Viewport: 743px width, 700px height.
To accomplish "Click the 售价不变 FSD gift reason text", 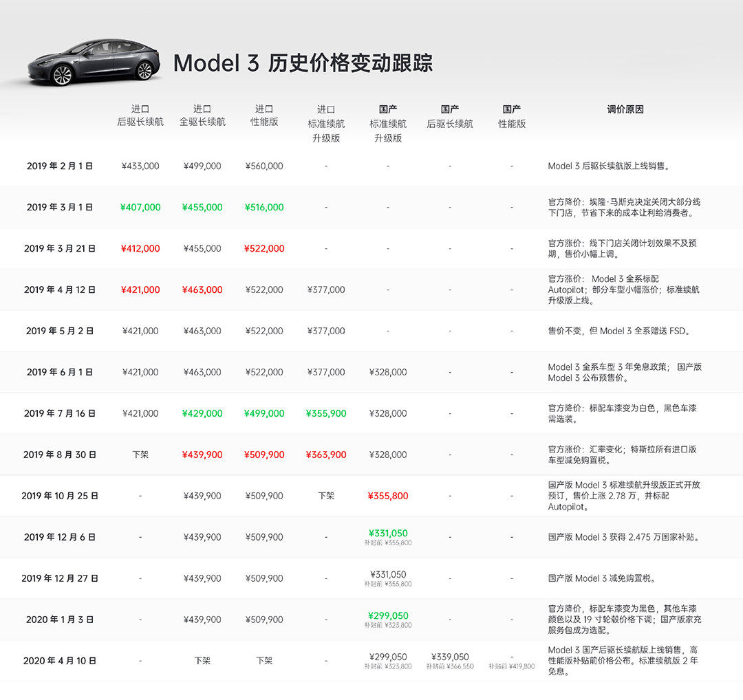I will point(618,331).
